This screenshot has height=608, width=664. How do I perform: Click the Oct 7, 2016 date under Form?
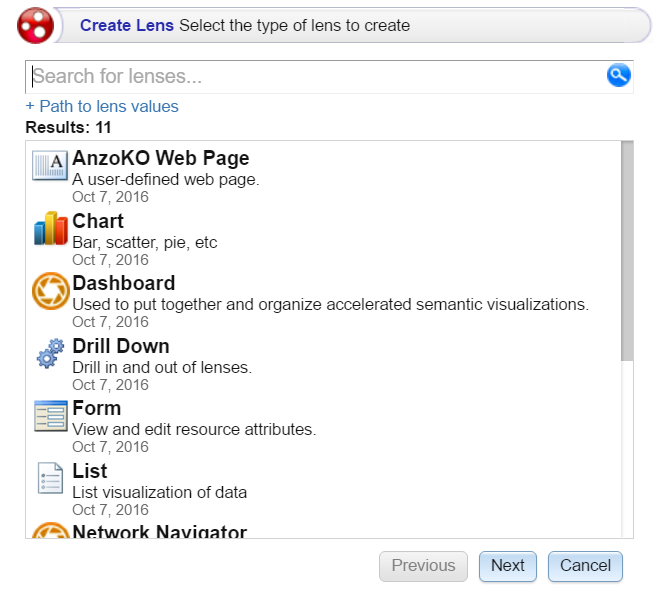click(111, 447)
